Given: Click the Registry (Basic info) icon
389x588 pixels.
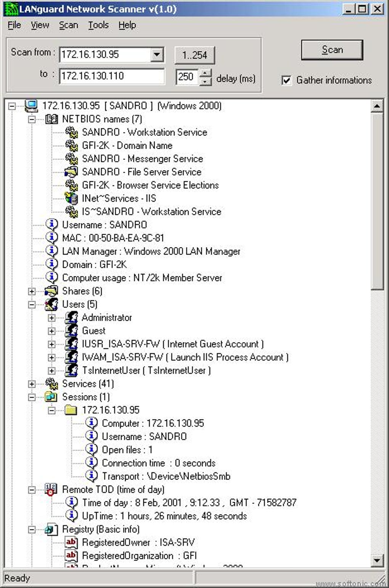Looking at the screenshot, I should [51, 529].
